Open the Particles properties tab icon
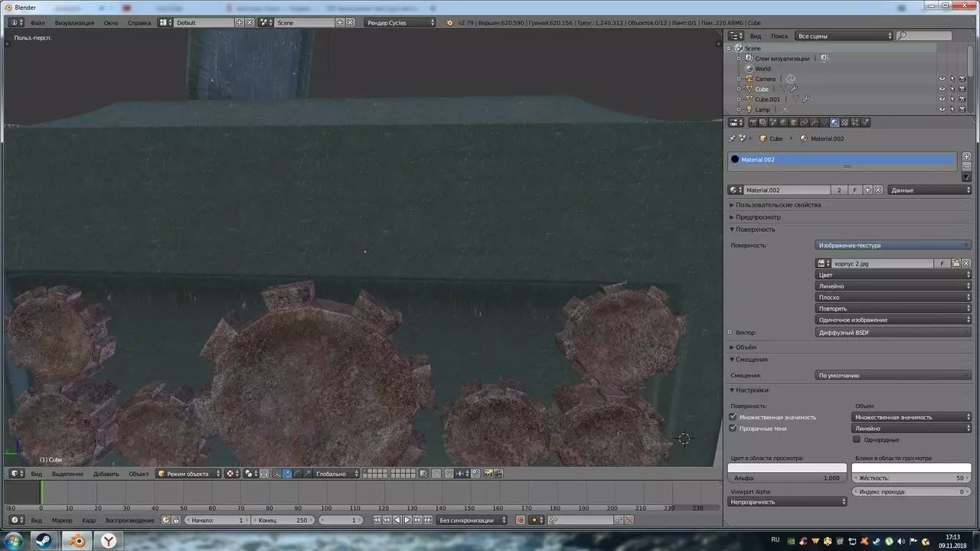This screenshot has width=980, height=551. click(x=855, y=122)
